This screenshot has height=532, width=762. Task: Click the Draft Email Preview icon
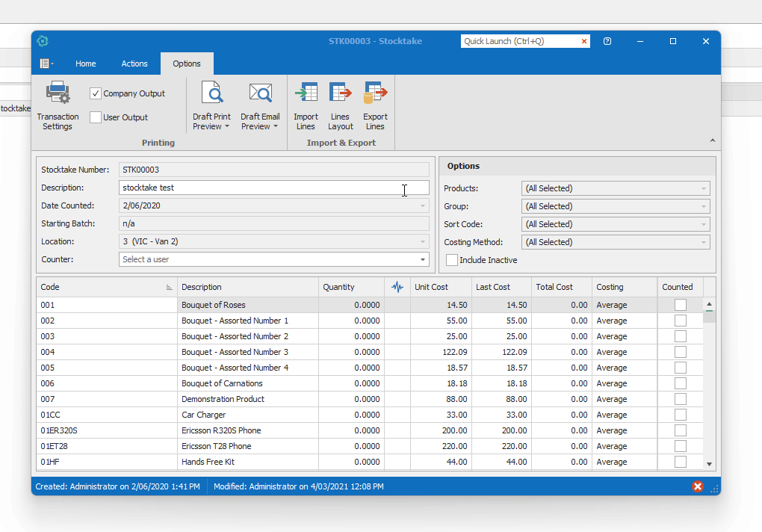point(260,94)
